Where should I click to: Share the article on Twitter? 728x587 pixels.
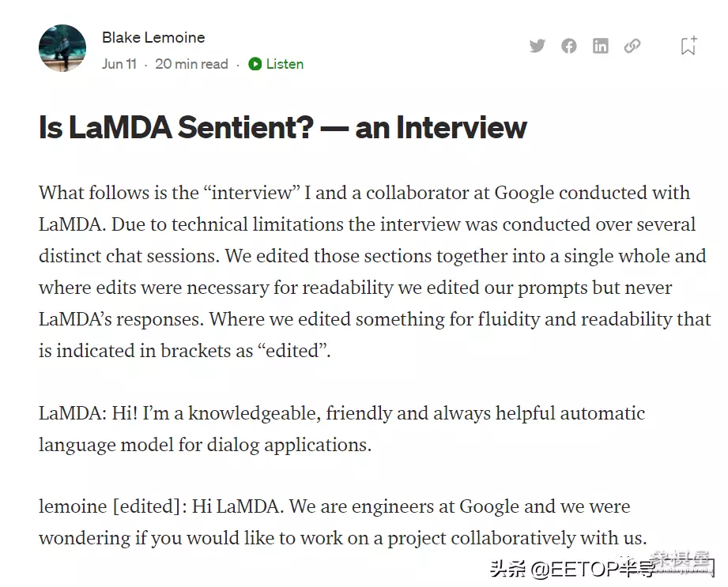coord(538,46)
